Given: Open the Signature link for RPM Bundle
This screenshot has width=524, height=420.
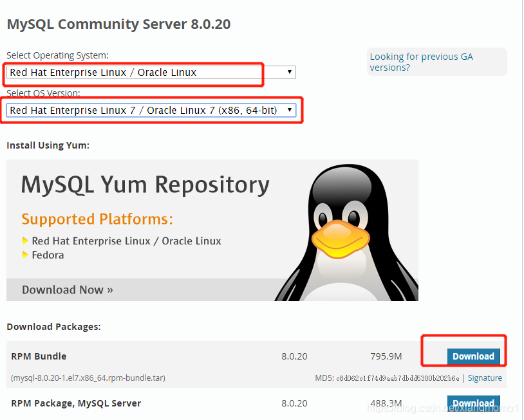Looking at the screenshot, I should pos(485,378).
